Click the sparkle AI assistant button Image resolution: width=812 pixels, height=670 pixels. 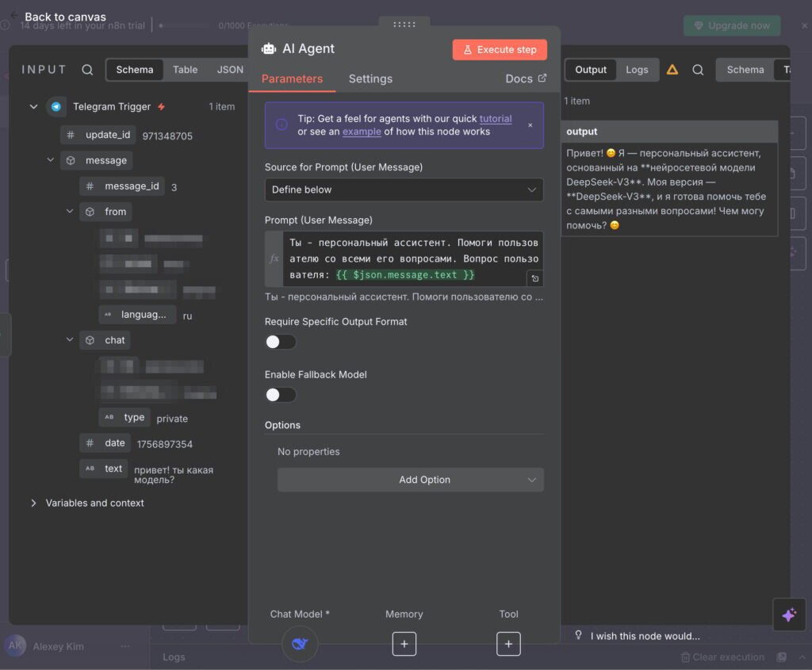[x=788, y=614]
